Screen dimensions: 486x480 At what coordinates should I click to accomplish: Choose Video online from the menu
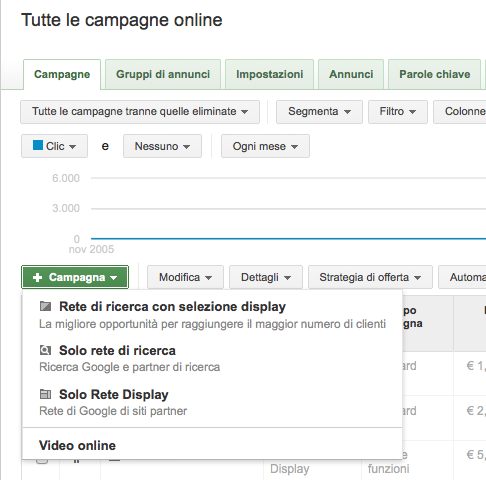point(212,445)
